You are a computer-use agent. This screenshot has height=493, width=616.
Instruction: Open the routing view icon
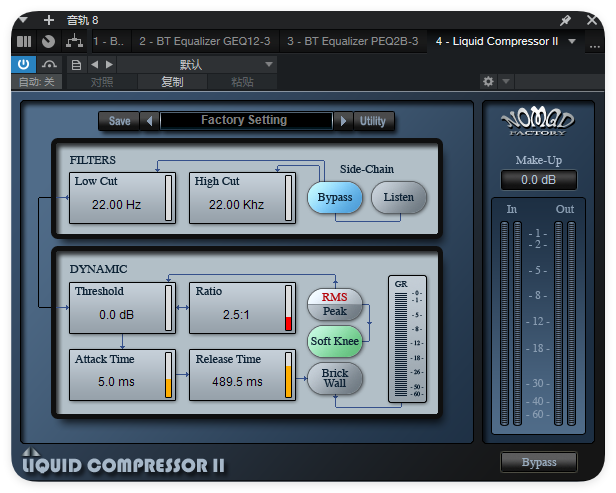[74, 41]
